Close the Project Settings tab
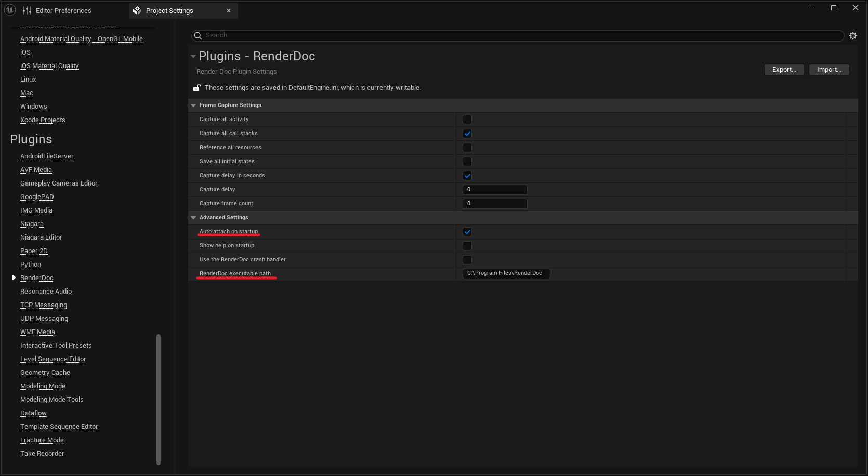 coord(229,10)
